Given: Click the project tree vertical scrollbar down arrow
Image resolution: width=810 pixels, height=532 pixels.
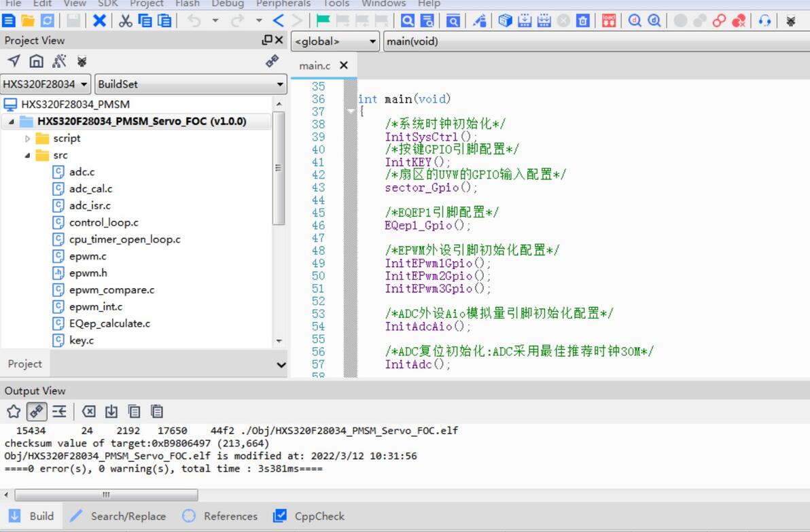Looking at the screenshot, I should click(279, 341).
